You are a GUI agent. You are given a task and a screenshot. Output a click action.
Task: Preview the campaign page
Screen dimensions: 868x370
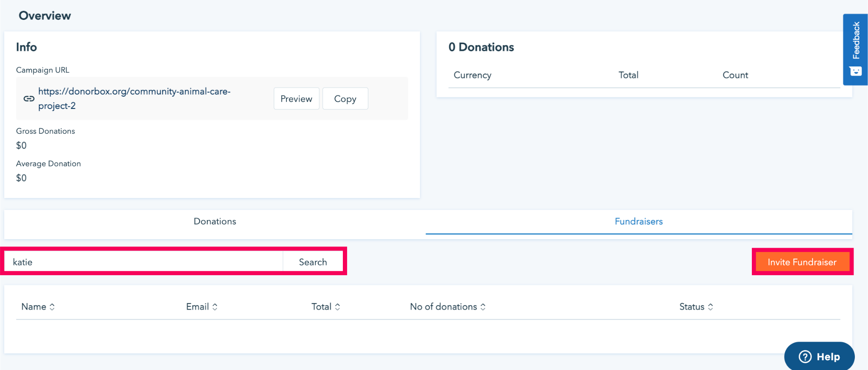[296, 99]
